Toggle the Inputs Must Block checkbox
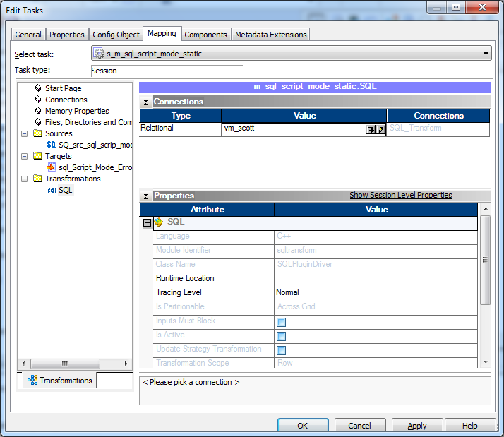 point(281,322)
